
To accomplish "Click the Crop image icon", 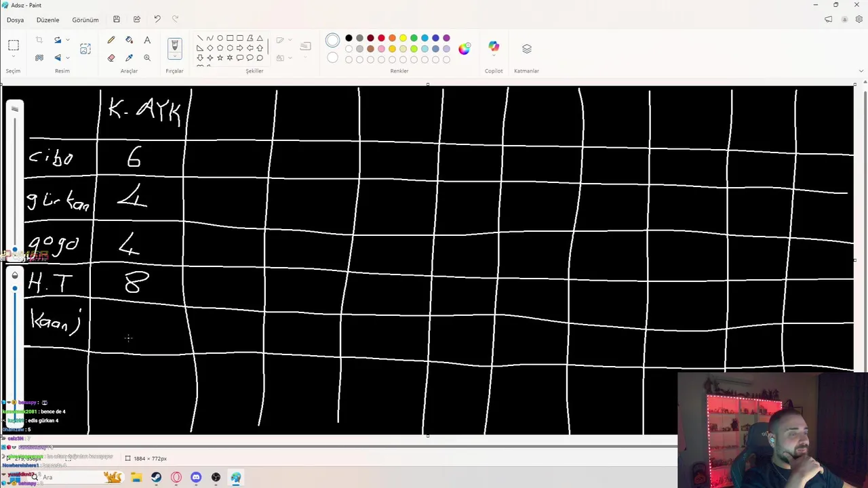I will [x=39, y=40].
